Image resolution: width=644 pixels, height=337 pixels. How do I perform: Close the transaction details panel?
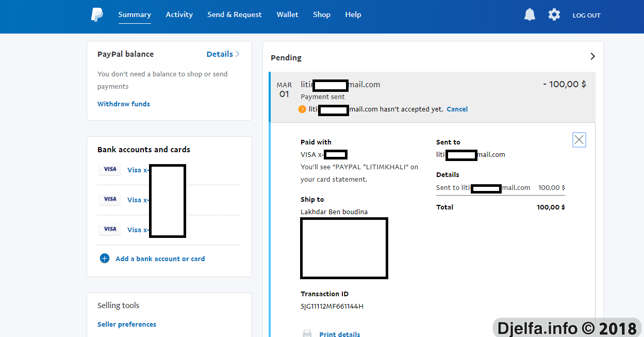[x=579, y=139]
